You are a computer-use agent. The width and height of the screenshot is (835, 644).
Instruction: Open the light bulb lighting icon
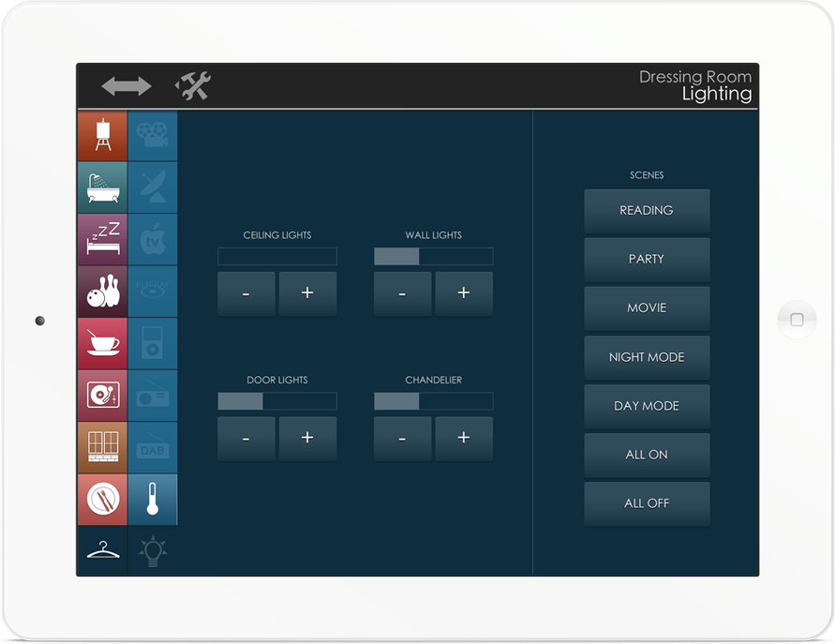click(152, 550)
